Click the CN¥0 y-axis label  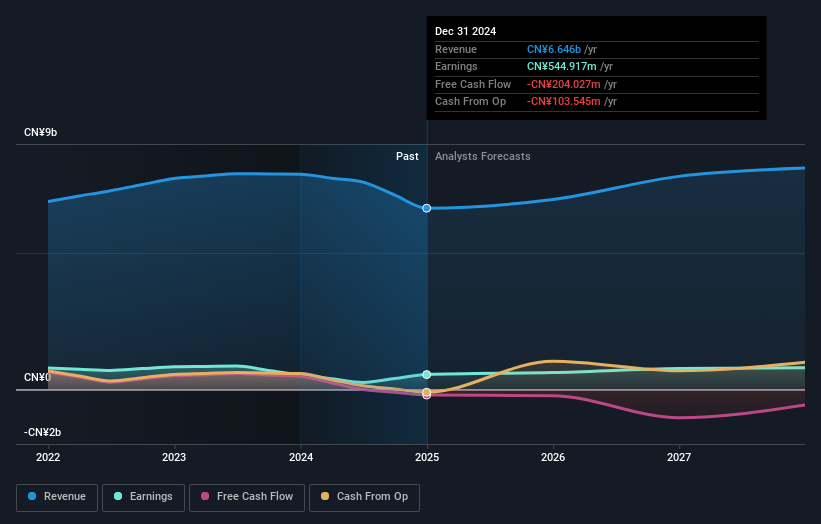37,377
